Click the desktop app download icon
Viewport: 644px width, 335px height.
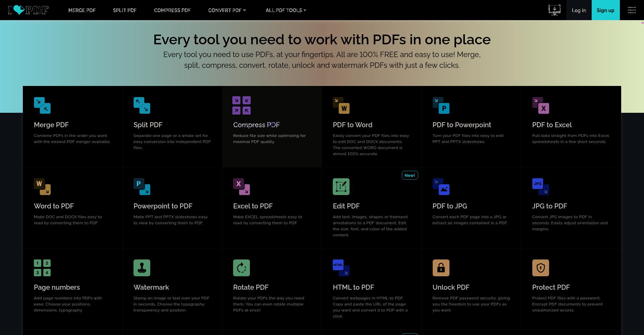tap(554, 10)
